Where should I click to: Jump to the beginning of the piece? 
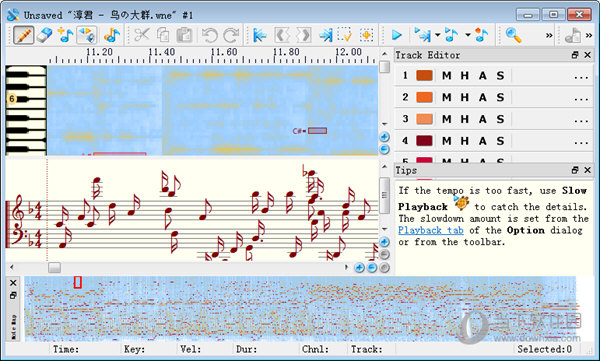(x=259, y=35)
